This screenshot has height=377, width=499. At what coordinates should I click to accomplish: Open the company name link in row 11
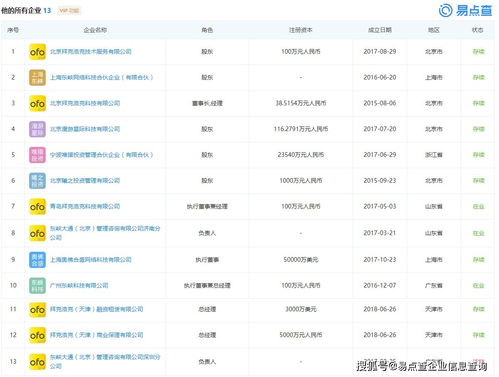tap(96, 309)
